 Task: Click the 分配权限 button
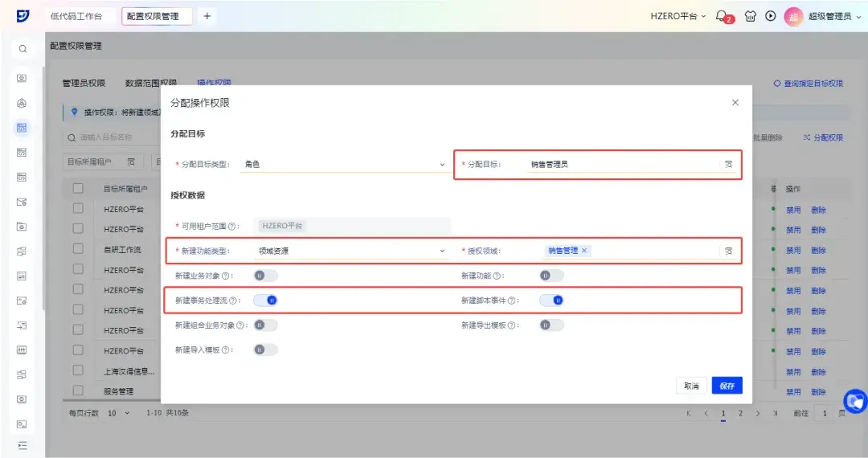pos(823,137)
